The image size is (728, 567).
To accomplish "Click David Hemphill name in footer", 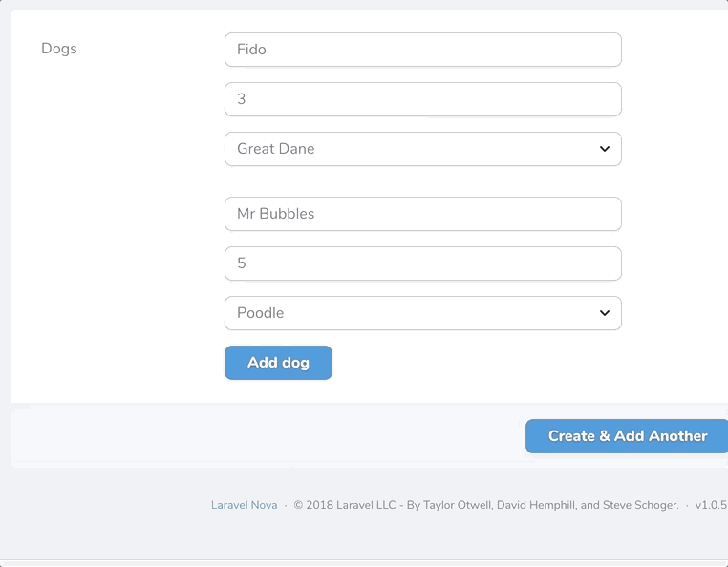I will [x=537, y=505].
